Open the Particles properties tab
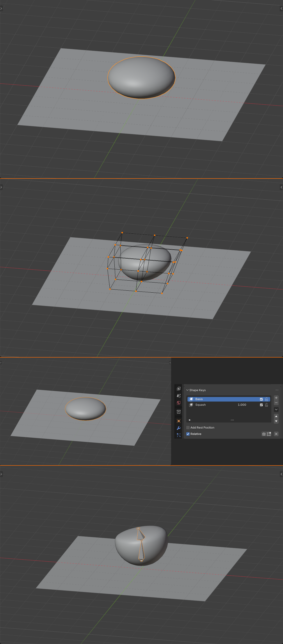 click(x=179, y=435)
